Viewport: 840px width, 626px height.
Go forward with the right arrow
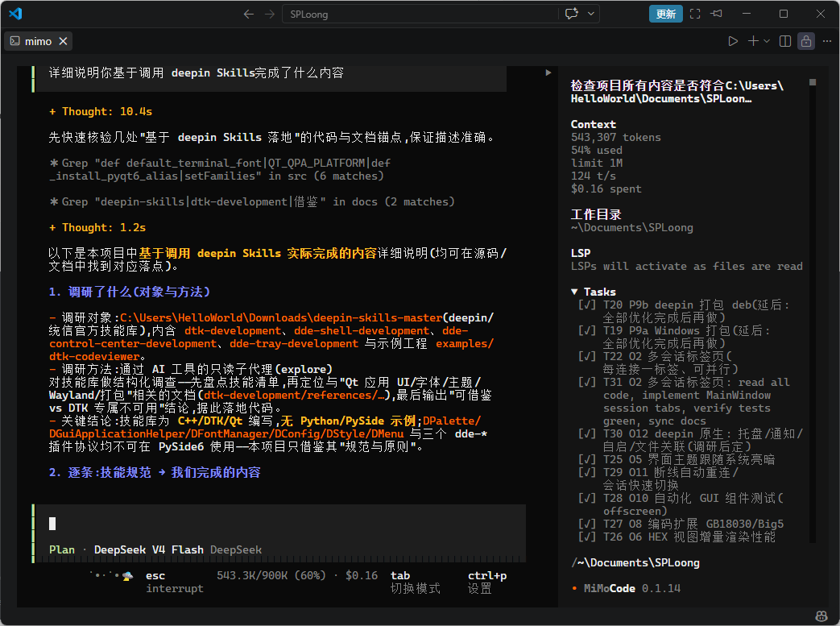click(x=270, y=14)
